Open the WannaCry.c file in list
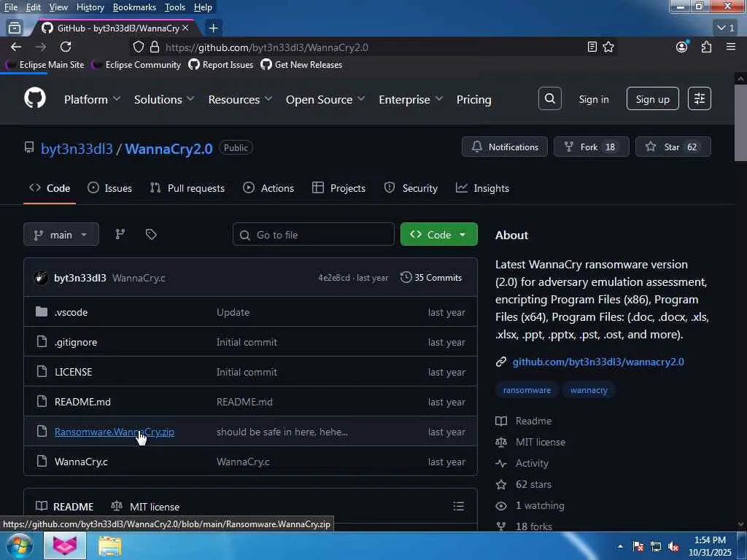 tap(81, 462)
